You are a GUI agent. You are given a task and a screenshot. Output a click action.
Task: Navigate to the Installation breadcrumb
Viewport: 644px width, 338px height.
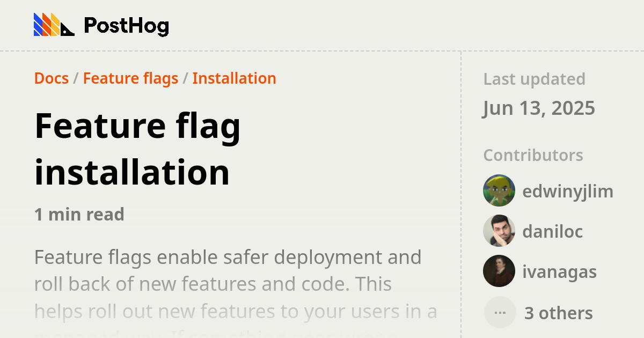click(235, 78)
